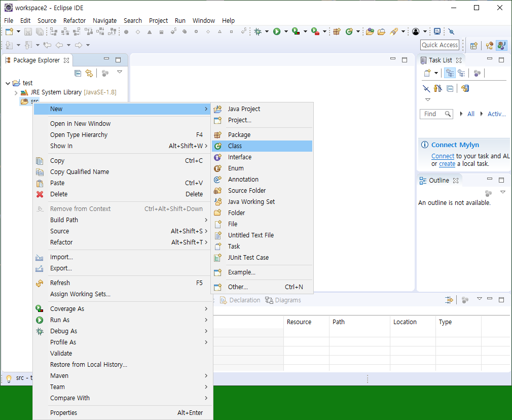
Task: Select JUnit Test Case entry
Action: (x=262, y=258)
